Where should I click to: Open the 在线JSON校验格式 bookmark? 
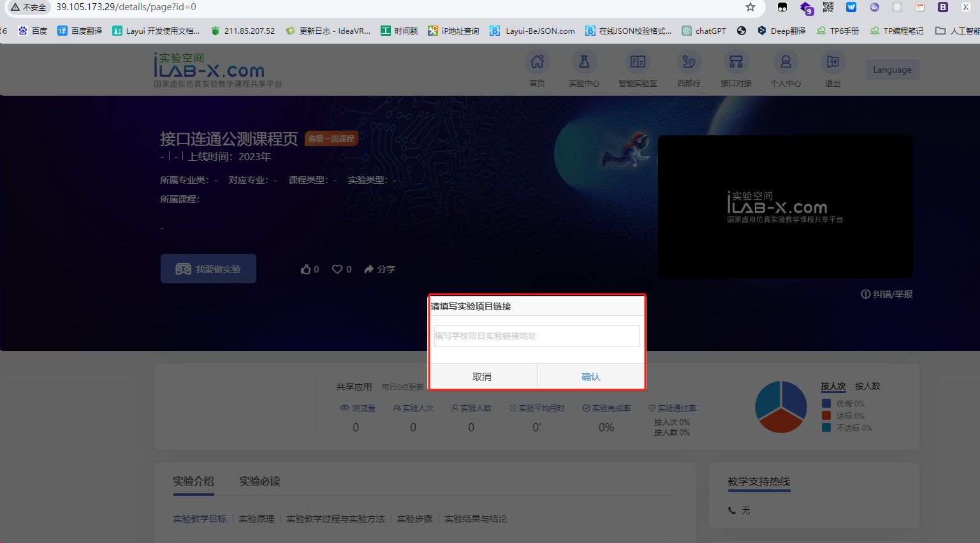(628, 31)
